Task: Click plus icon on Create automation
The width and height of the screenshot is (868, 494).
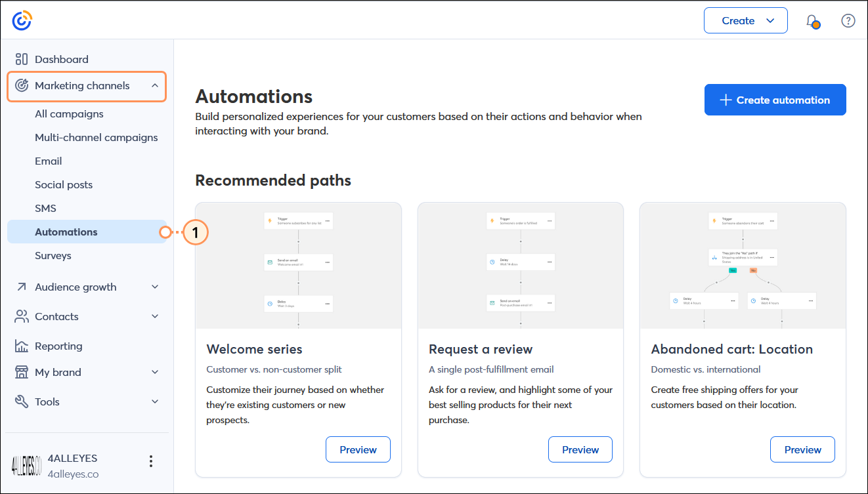Action: pyautogui.click(x=726, y=100)
